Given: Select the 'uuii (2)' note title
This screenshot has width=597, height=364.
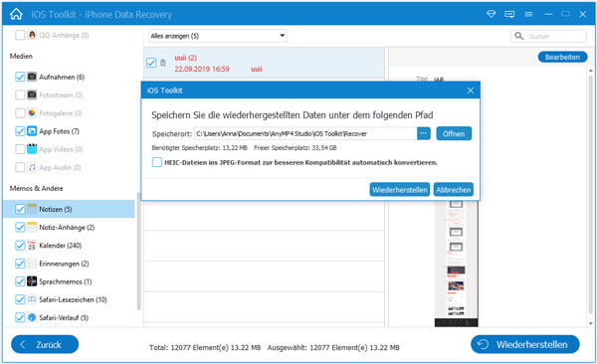Looking at the screenshot, I should 185,58.
